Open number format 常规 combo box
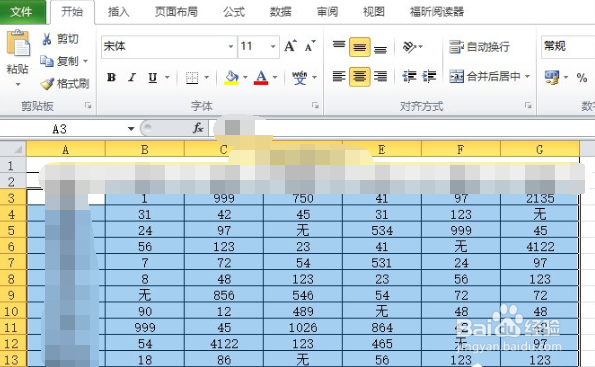 (568, 46)
